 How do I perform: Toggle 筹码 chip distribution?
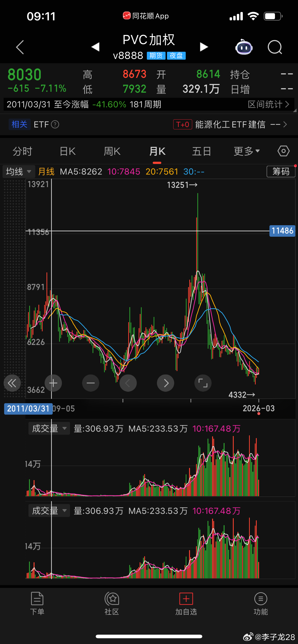(281, 172)
